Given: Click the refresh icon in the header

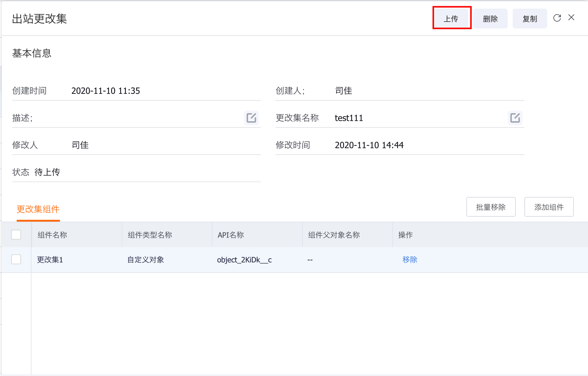Looking at the screenshot, I should pyautogui.click(x=557, y=18).
